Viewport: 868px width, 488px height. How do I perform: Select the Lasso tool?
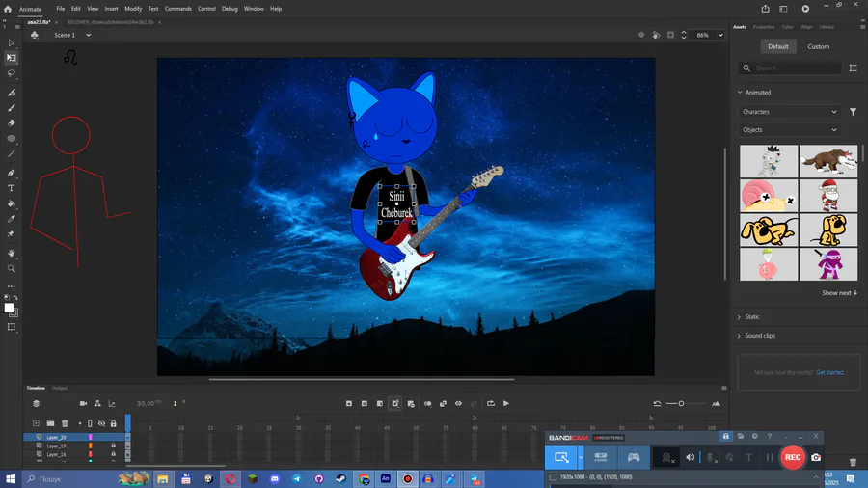pyautogui.click(x=11, y=73)
